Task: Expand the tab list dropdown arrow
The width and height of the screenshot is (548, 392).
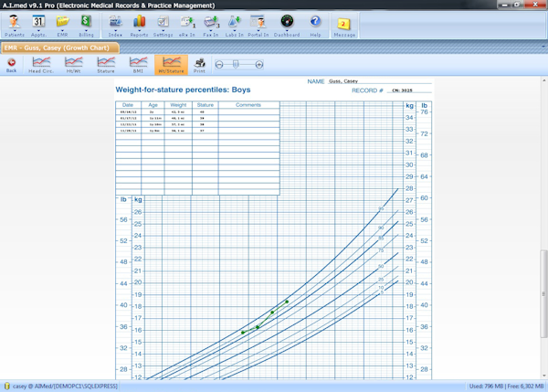Action: (543, 47)
